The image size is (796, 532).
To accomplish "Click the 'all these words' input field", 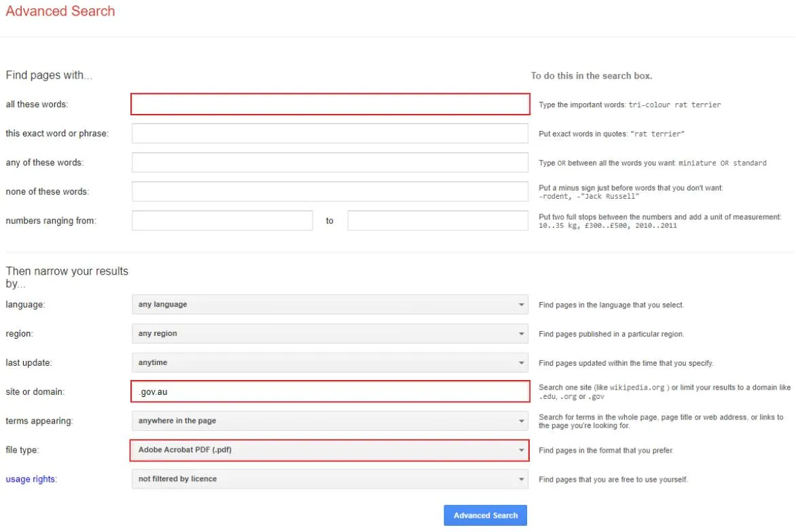I will 330,104.
